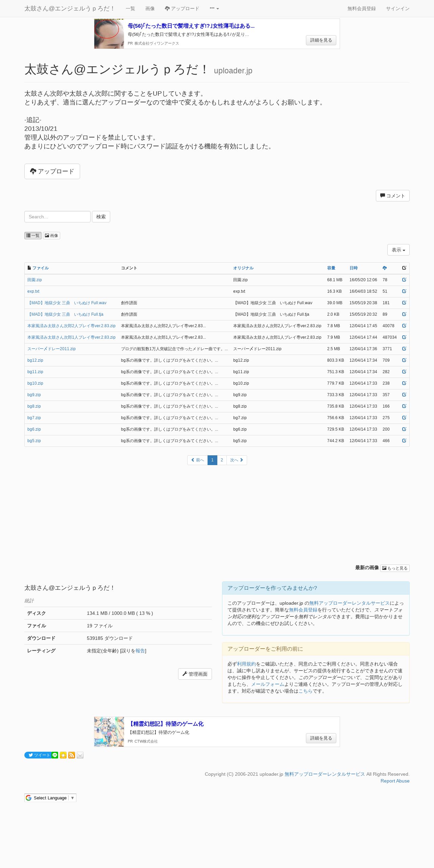Click edit icon for exp.txt row
This screenshot has width=434, height=868.
pos(404,291)
